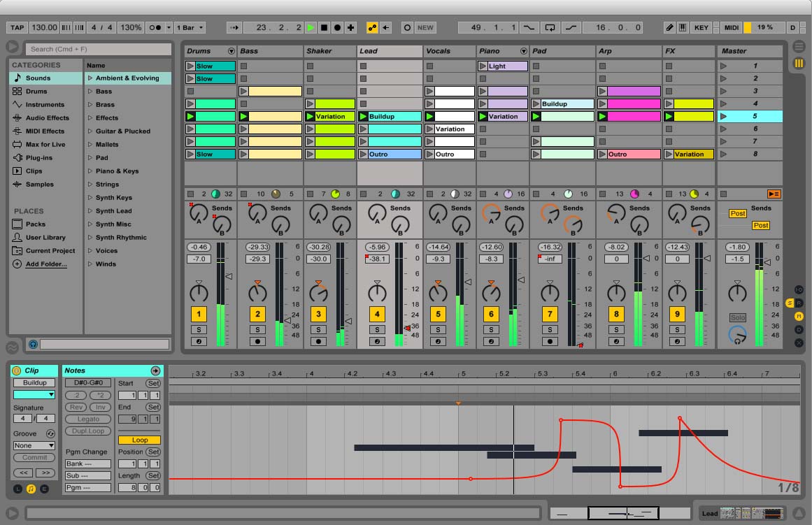
Task: Toggle the clip Loop switch
Action: click(139, 440)
